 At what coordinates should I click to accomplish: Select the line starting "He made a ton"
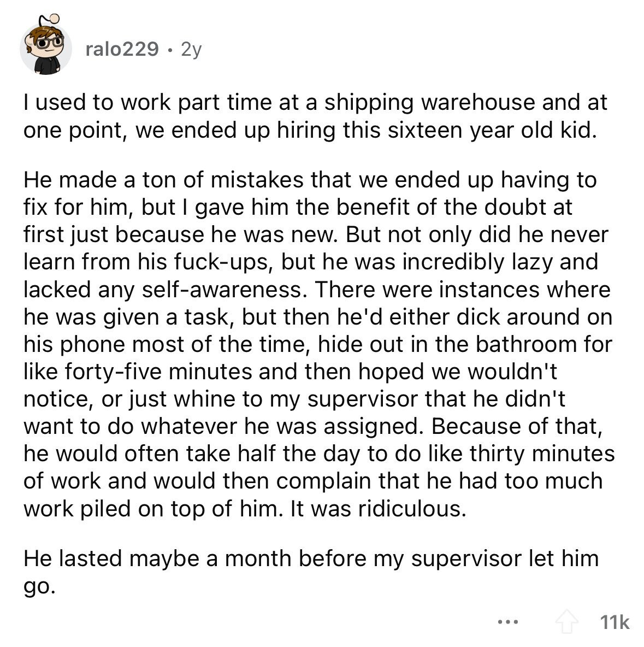[x=310, y=180]
